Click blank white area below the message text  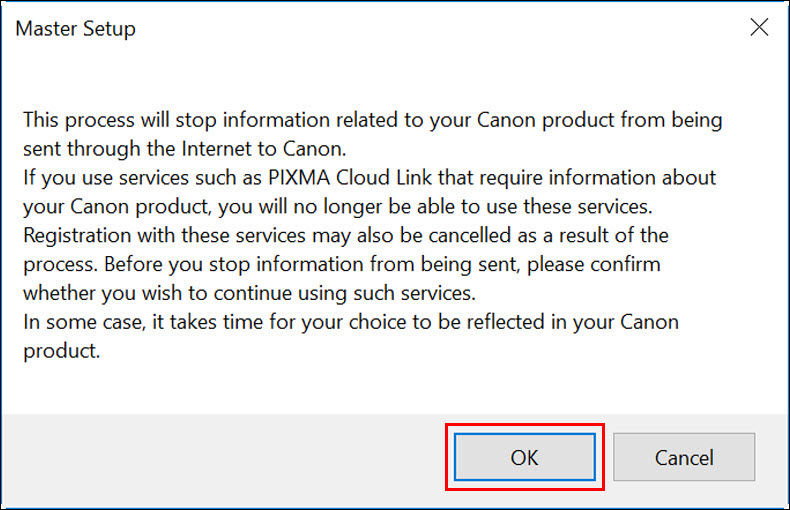[393, 388]
